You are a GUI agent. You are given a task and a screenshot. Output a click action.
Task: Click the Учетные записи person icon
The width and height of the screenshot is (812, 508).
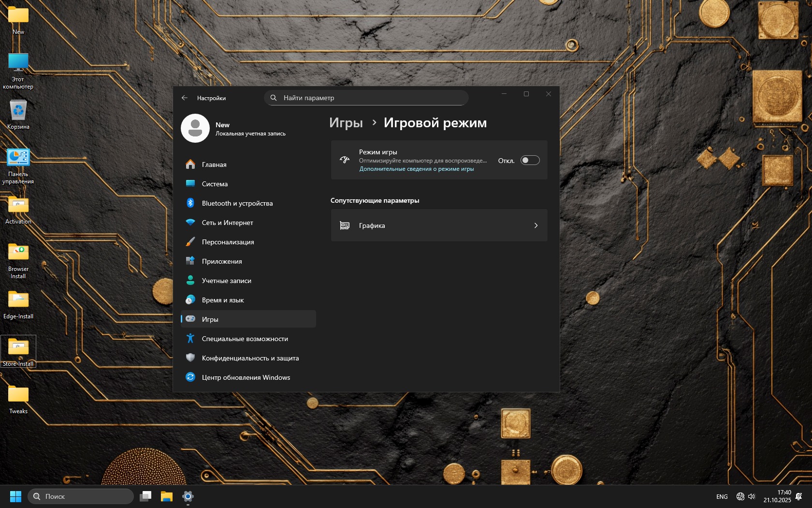point(190,281)
